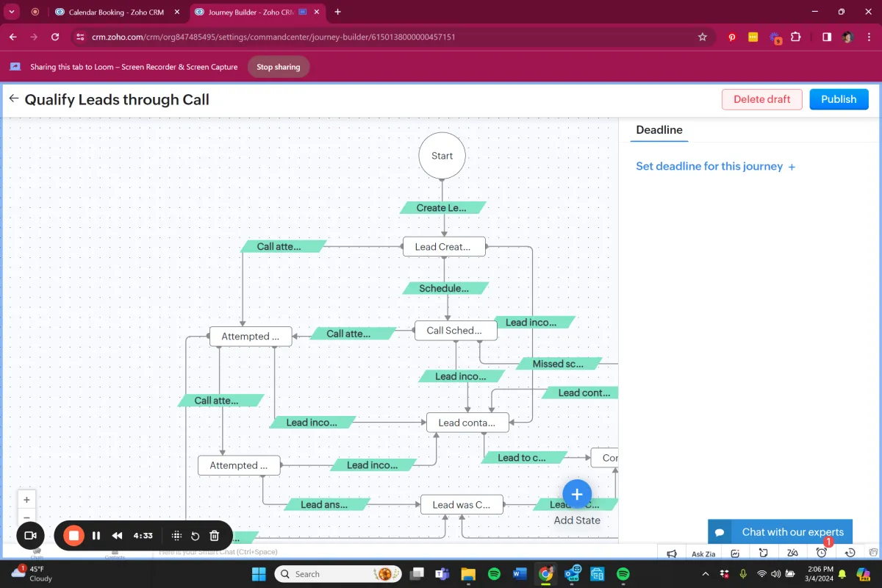Select the Lead was C... state
This screenshot has width=882, height=588.
click(462, 504)
